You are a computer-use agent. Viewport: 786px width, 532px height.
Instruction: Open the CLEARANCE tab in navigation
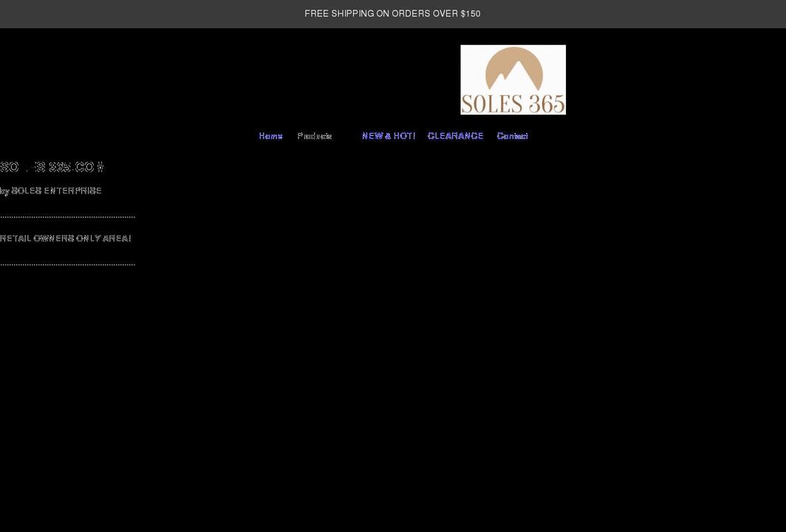coord(455,135)
